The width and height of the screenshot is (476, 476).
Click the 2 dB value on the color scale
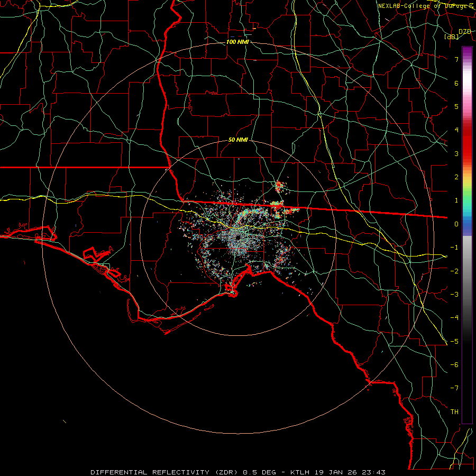pyautogui.click(x=456, y=177)
